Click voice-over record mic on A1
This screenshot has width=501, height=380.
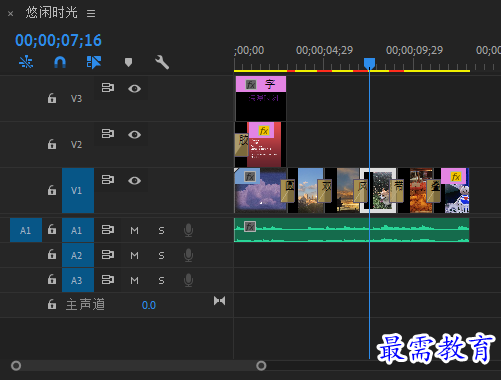(x=188, y=230)
